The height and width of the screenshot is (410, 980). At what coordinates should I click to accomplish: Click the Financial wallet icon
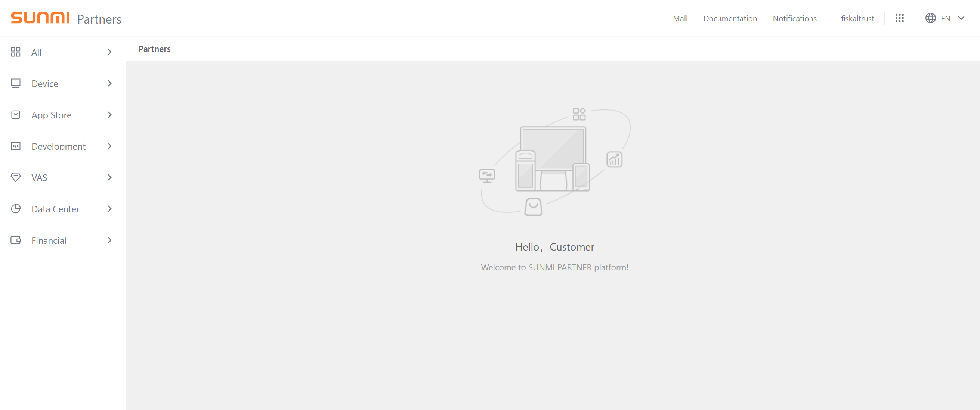16,240
